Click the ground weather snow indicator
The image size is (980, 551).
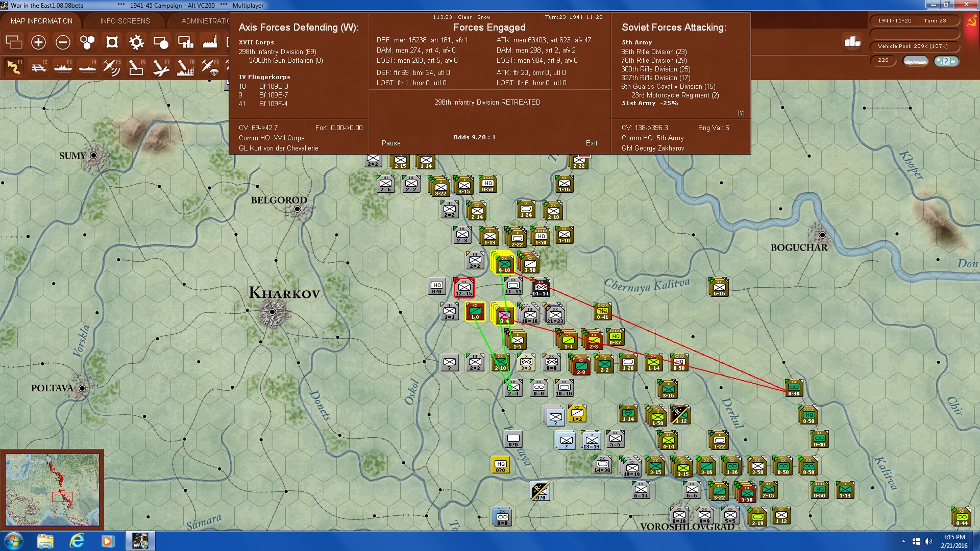click(916, 61)
